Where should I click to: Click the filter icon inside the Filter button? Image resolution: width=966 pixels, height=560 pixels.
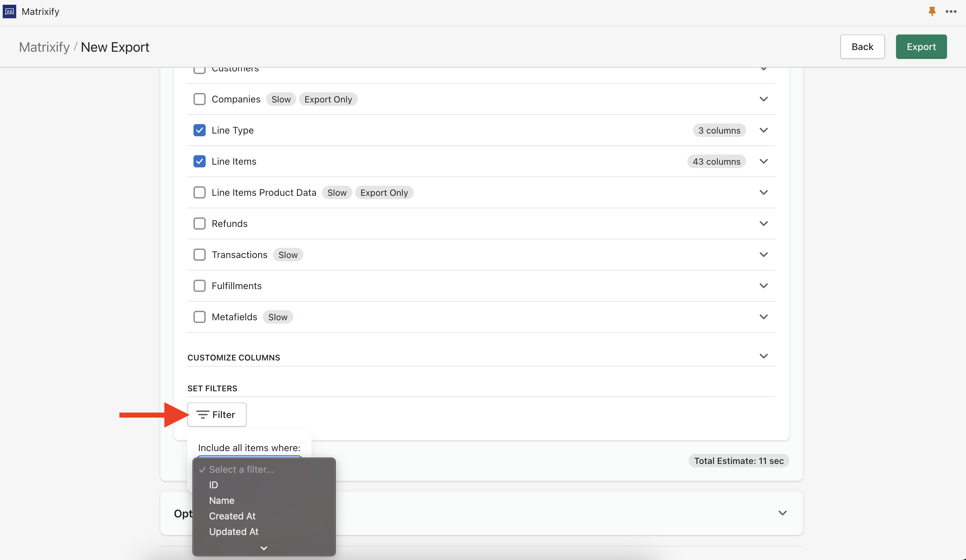pyautogui.click(x=203, y=415)
